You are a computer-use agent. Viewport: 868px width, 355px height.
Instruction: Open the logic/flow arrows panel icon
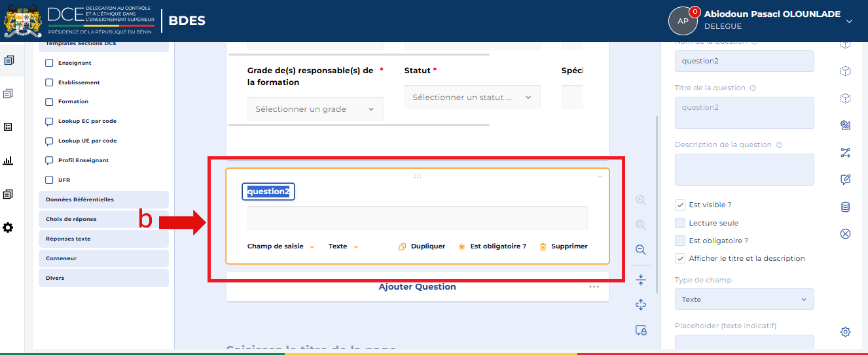pyautogui.click(x=845, y=153)
